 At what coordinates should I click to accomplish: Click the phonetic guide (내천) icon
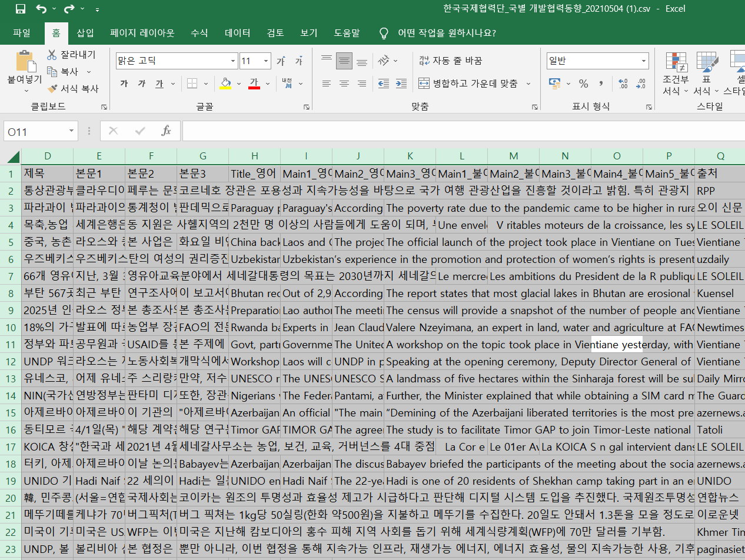[x=287, y=84]
